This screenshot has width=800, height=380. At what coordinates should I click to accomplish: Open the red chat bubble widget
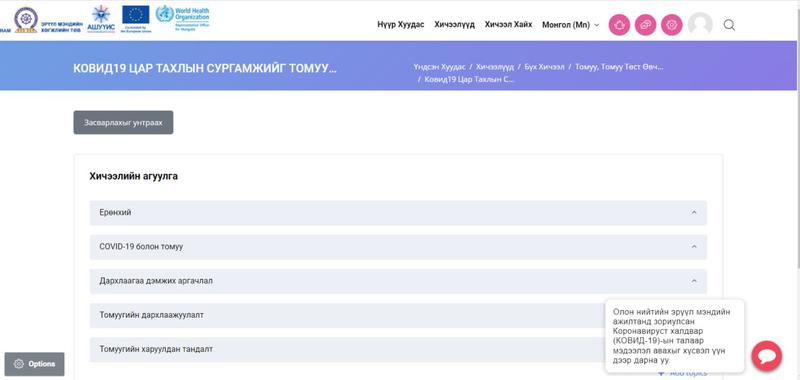pyautogui.click(x=766, y=356)
